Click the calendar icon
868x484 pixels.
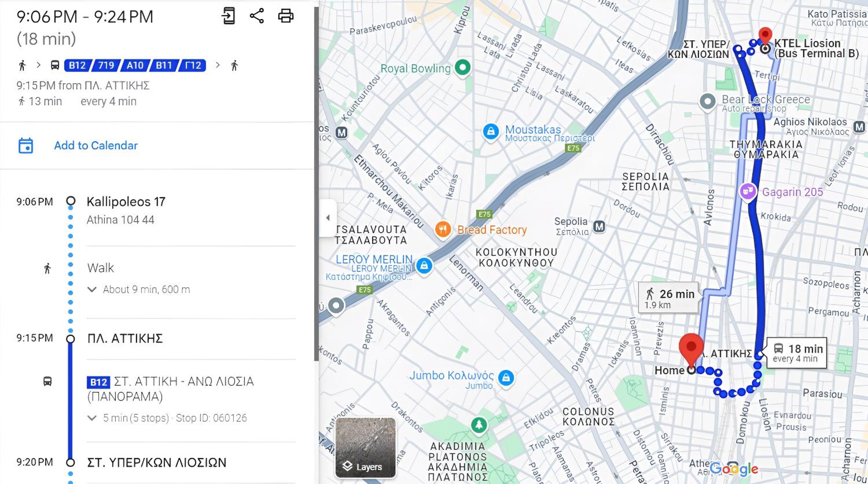(26, 145)
